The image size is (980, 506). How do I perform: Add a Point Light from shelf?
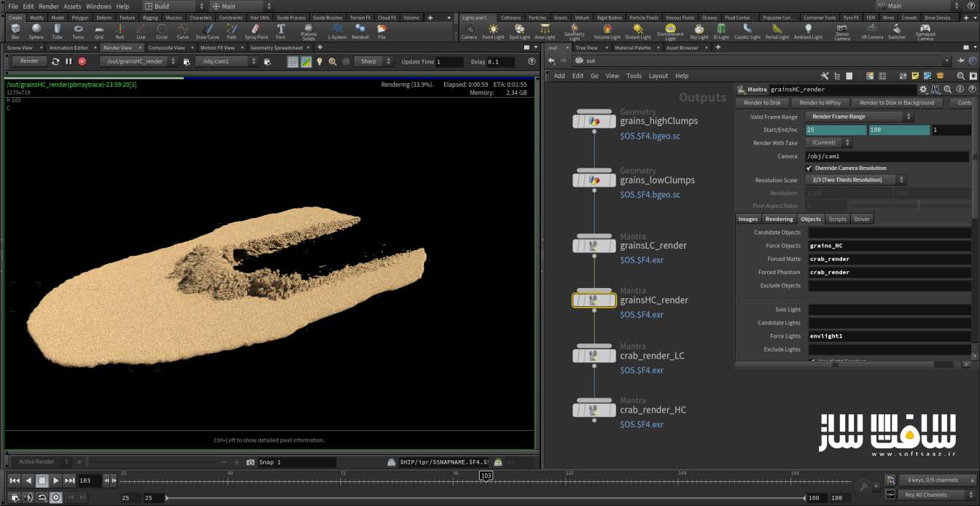click(493, 31)
